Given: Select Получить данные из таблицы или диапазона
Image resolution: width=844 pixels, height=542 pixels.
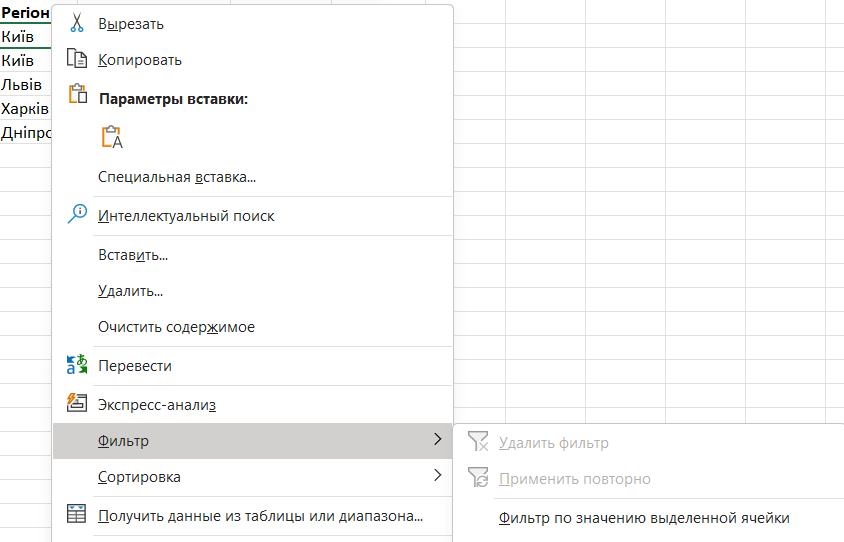Looking at the screenshot, I should (x=252, y=516).
